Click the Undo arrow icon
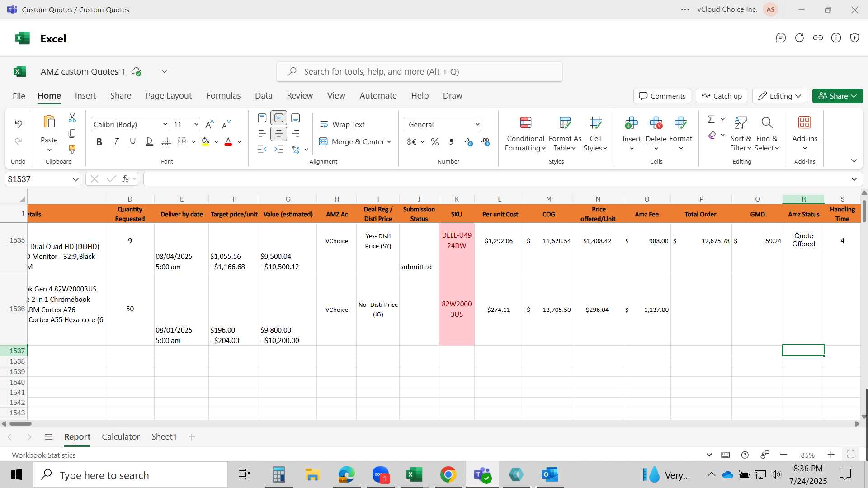 point(19,123)
